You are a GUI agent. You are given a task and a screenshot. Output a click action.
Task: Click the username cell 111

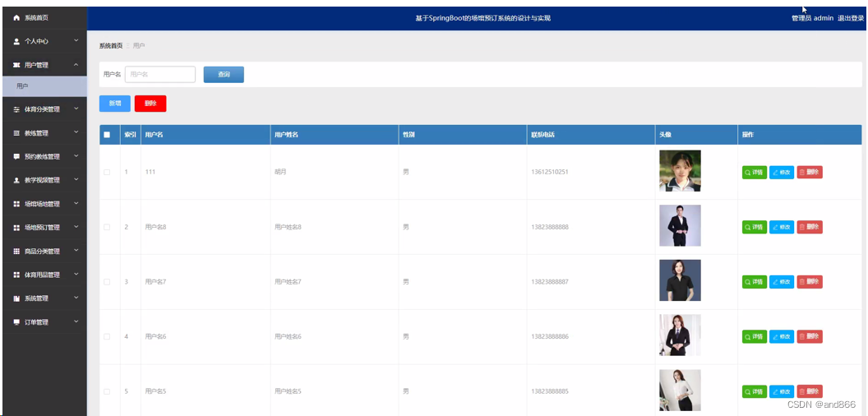[x=150, y=173]
